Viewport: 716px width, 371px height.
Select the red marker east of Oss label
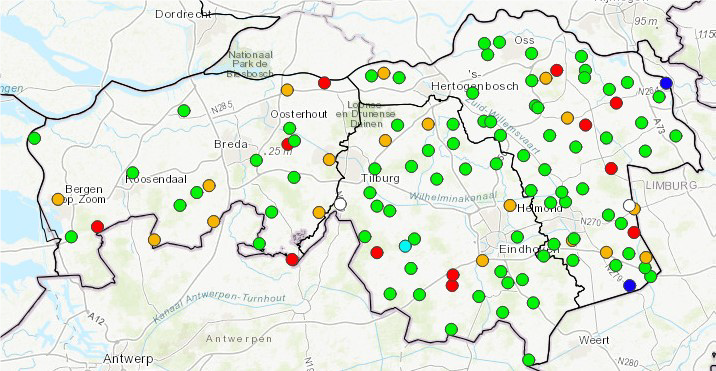coord(557,70)
